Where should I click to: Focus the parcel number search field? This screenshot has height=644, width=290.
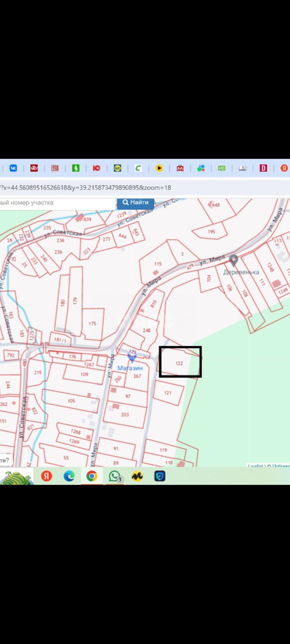click(x=57, y=203)
